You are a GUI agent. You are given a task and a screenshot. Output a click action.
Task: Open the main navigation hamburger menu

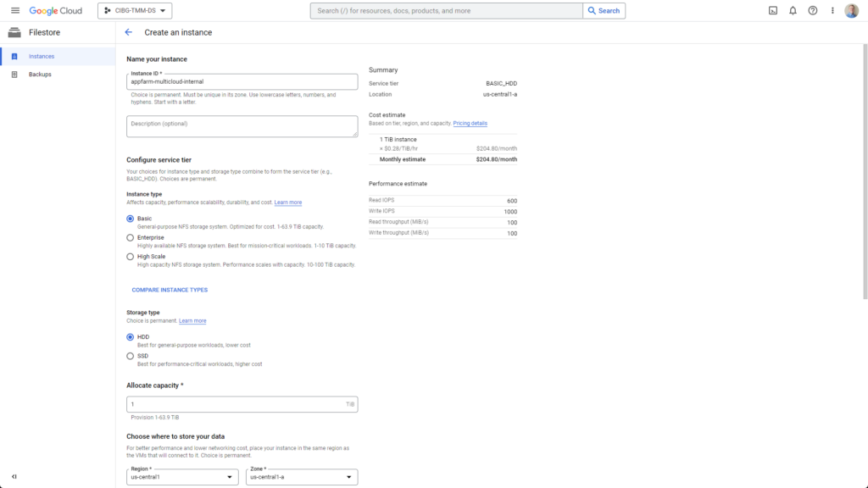tap(14, 11)
